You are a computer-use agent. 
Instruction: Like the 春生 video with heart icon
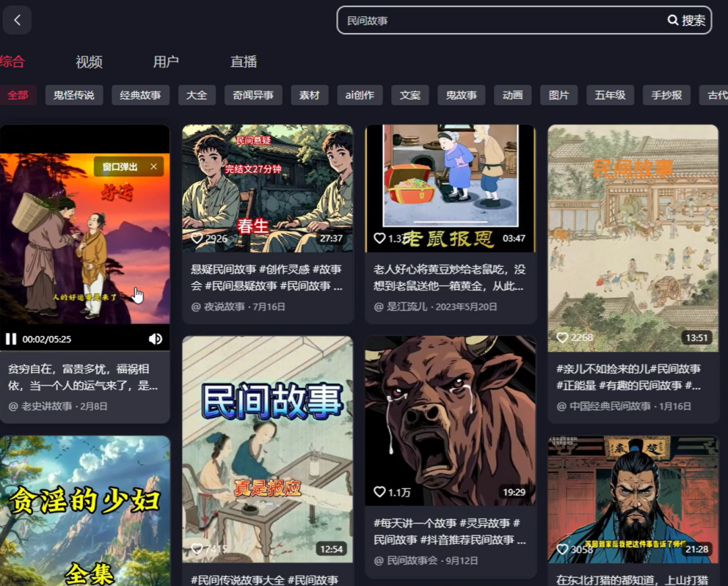click(198, 238)
